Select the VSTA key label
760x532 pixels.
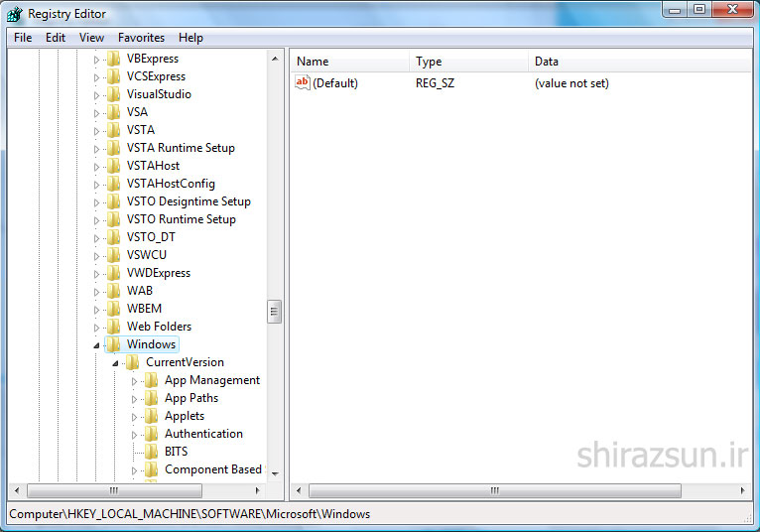(141, 130)
